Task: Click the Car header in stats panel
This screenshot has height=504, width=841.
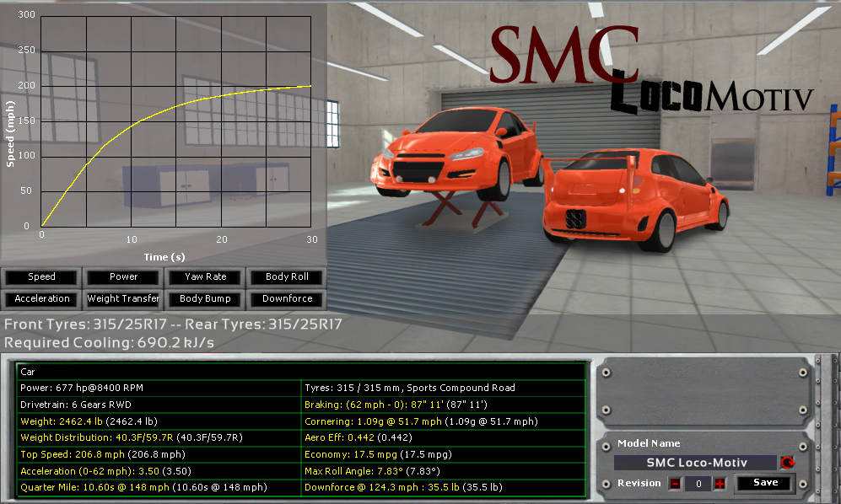Action: click(x=301, y=371)
